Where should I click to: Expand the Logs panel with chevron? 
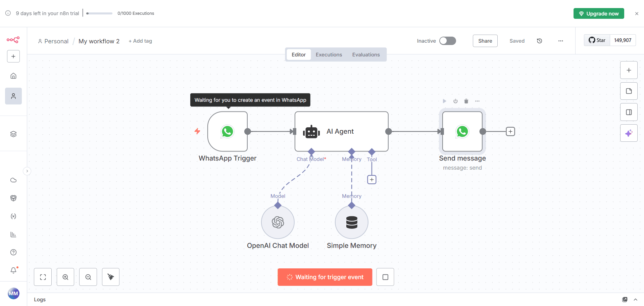click(635, 300)
